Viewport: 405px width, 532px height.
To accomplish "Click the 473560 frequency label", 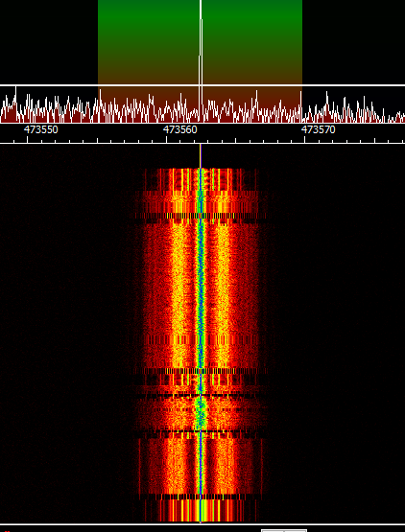I will point(180,130).
